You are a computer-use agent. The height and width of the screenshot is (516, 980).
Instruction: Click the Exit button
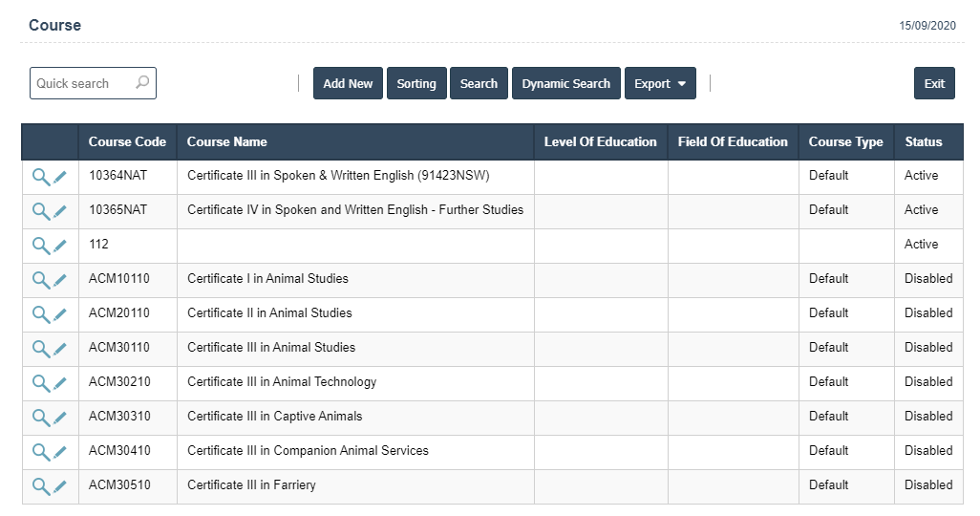point(934,83)
